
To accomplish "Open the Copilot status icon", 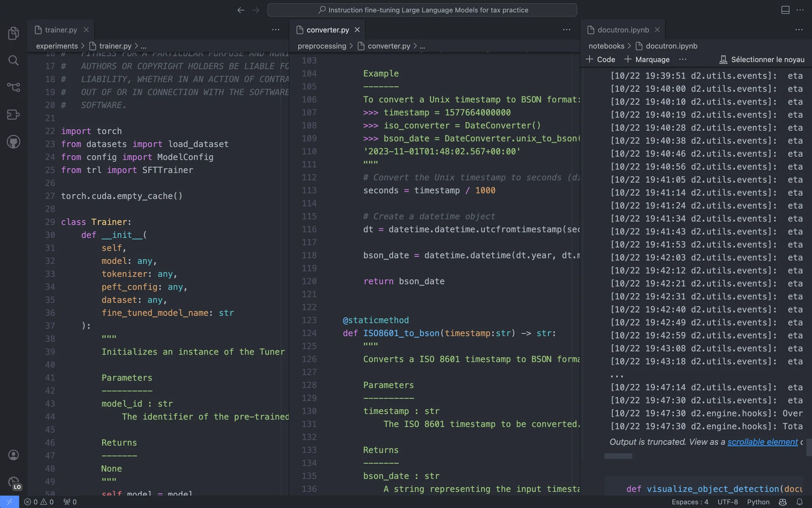I will tap(783, 502).
